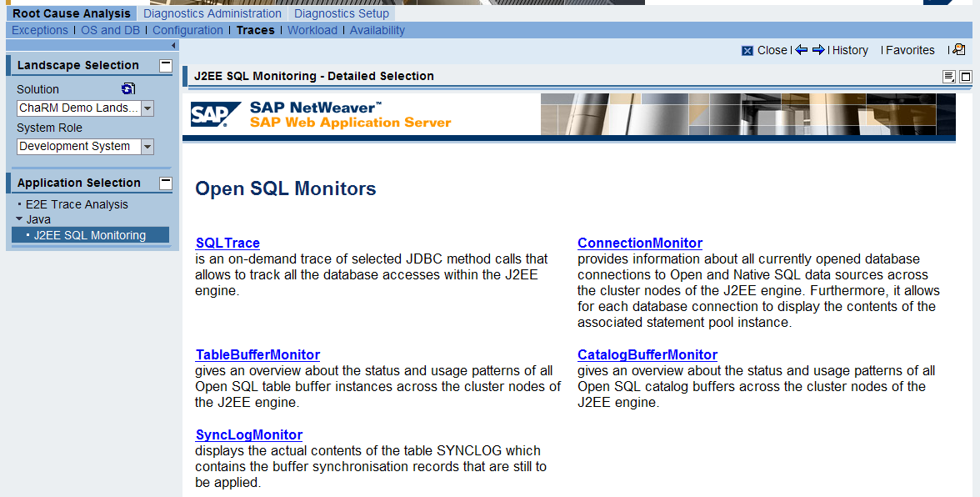Click the SAP NetWeaver banner text
This screenshot has width=980, height=497.
tap(316, 107)
